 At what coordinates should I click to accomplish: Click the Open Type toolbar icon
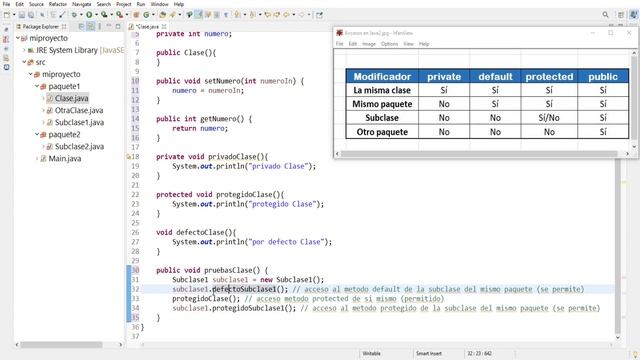(162, 15)
